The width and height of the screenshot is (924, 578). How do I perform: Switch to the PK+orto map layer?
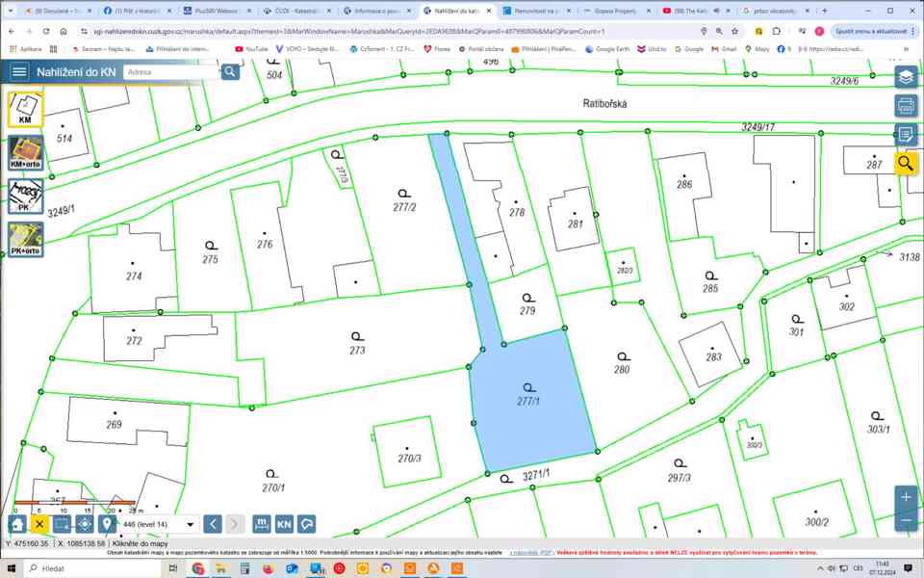coord(25,240)
